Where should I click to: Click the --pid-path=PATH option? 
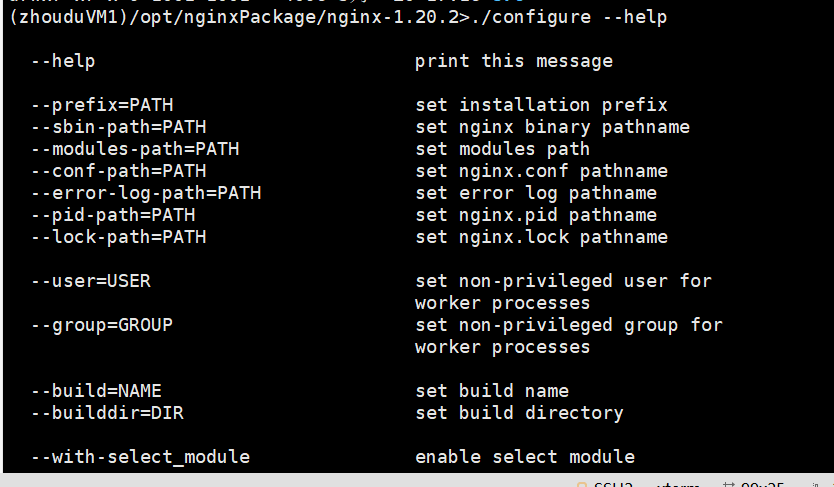[113, 215]
